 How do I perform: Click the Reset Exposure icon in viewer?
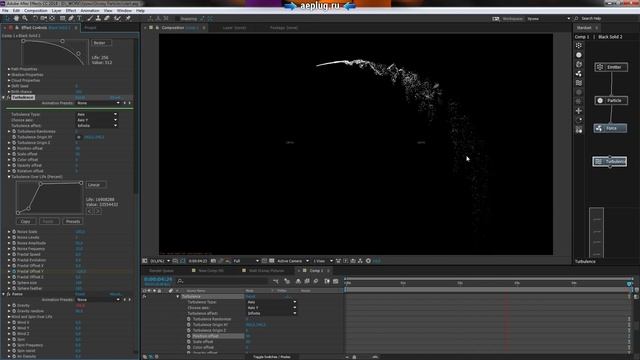[368, 261]
